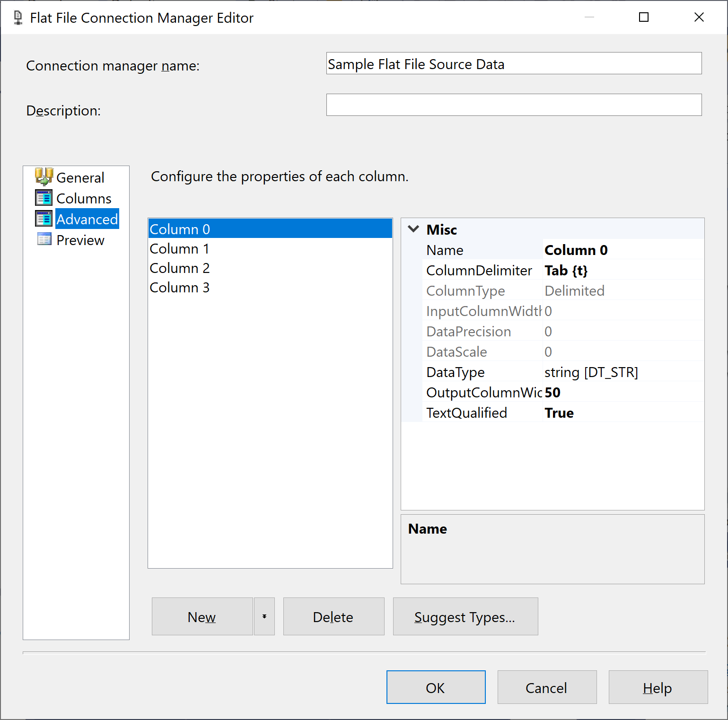Switch to the Preview page icon
The width and height of the screenshot is (728, 720).
(x=44, y=239)
